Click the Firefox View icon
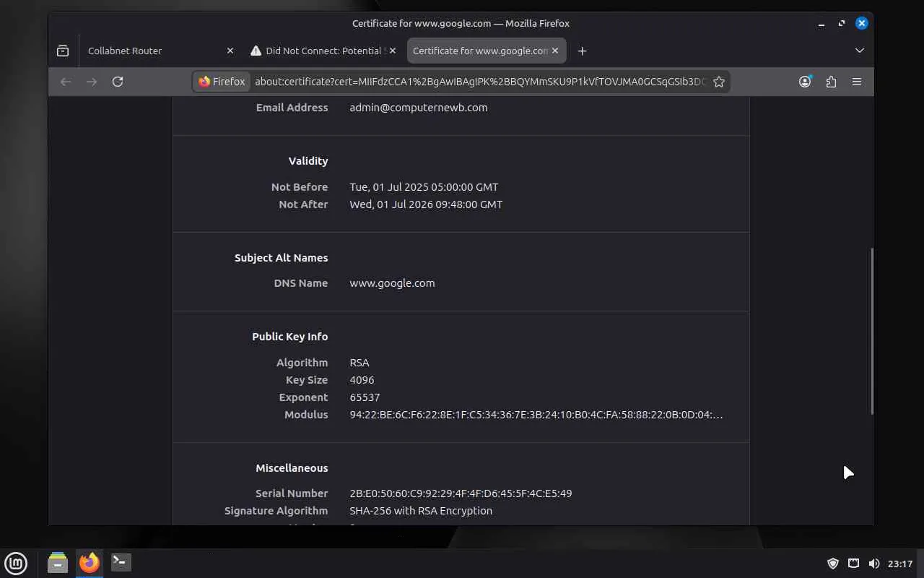 click(x=63, y=51)
